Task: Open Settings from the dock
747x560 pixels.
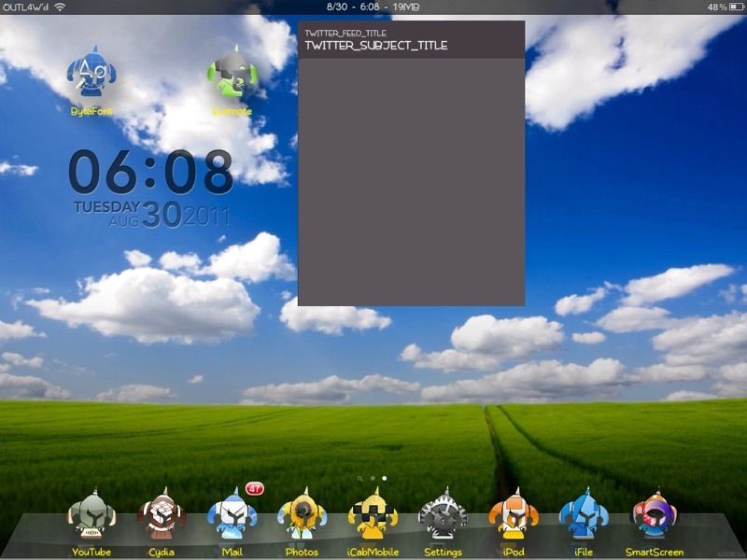Action: (443, 516)
